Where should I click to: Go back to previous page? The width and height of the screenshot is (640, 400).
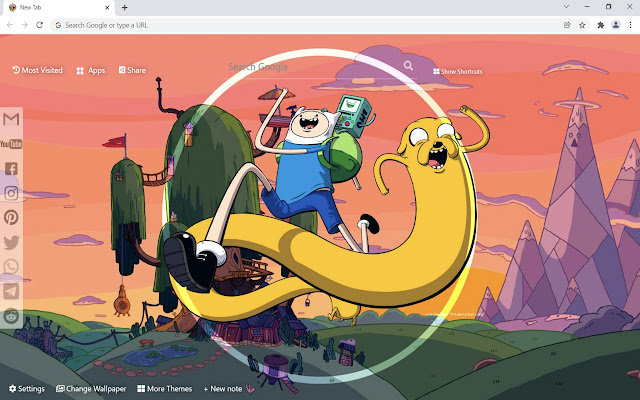click(10, 25)
